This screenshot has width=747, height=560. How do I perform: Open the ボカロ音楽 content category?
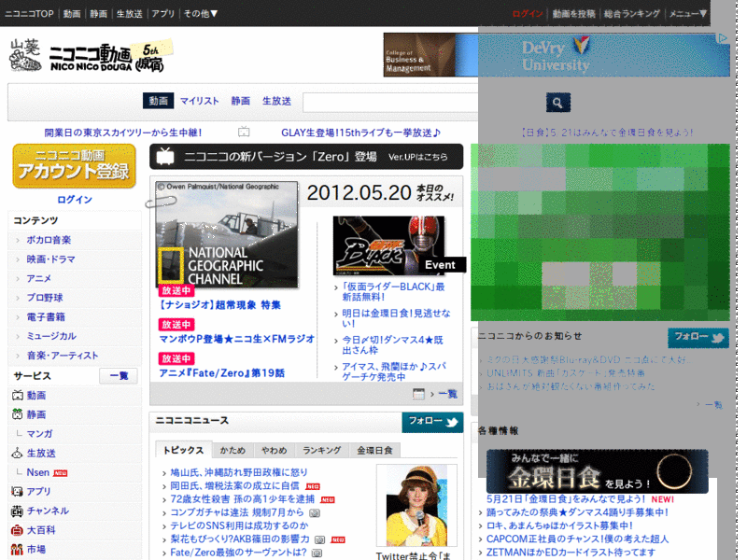pos(49,240)
